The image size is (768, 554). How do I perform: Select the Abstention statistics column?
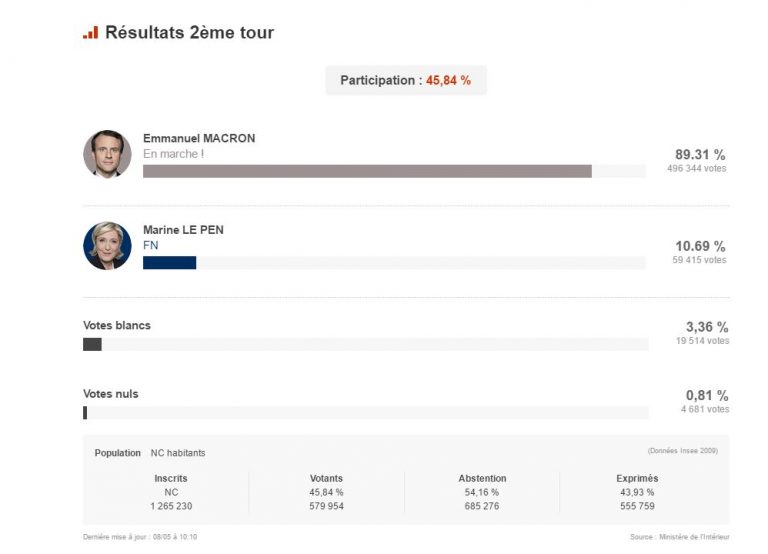tap(482, 492)
